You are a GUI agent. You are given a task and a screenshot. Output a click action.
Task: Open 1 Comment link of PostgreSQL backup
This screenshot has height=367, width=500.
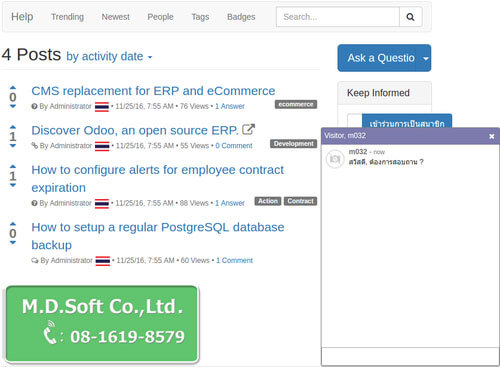(x=235, y=260)
